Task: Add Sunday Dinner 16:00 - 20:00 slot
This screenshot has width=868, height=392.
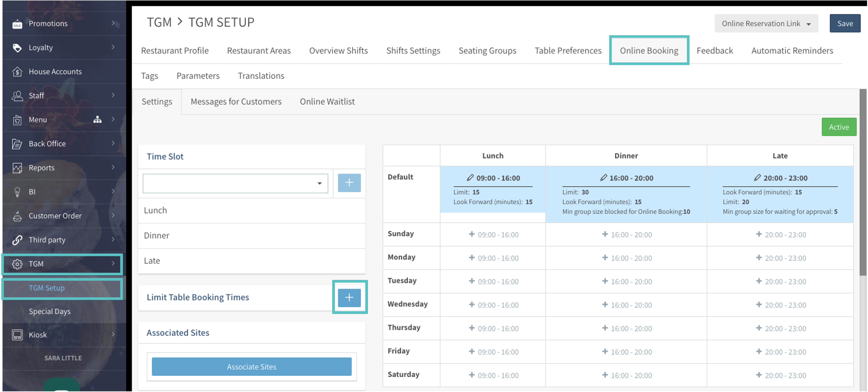Action: (626, 234)
